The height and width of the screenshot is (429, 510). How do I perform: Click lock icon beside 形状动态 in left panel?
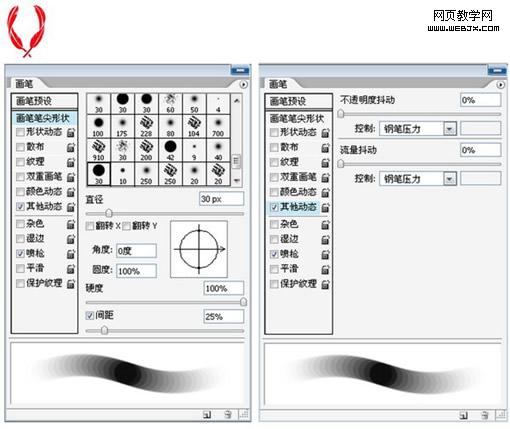tap(71, 132)
